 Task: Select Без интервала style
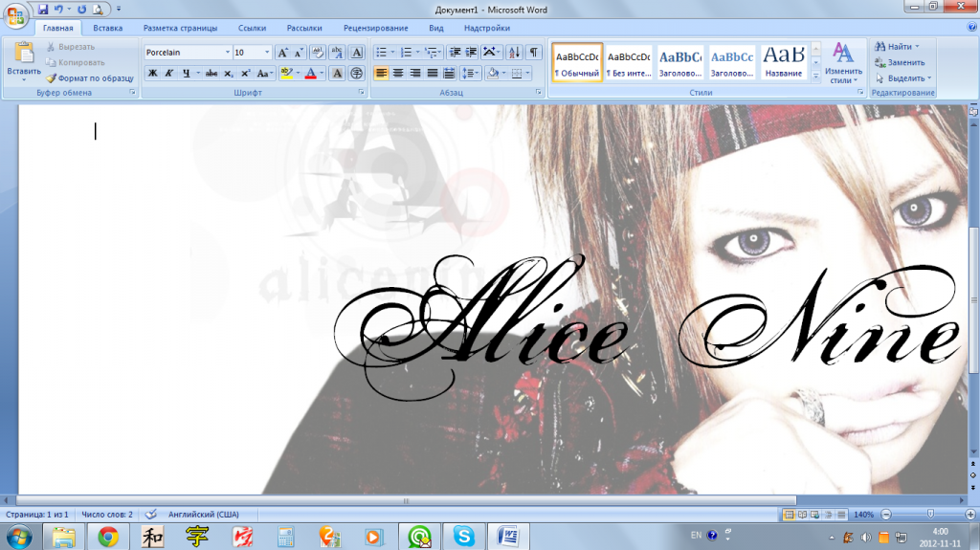pos(629,62)
